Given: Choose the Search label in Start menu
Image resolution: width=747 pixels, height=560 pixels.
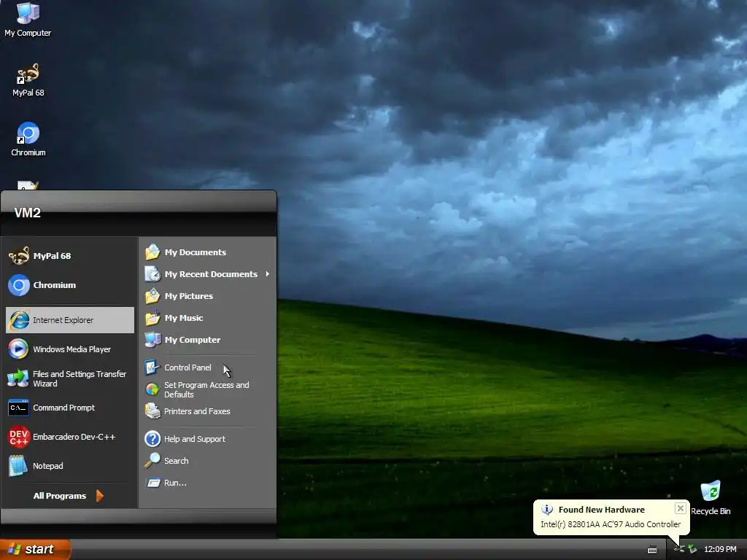Looking at the screenshot, I should tap(177, 461).
